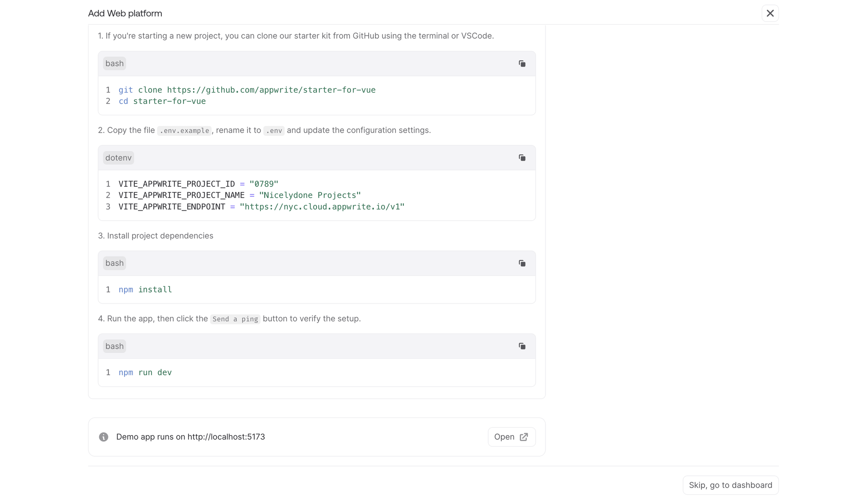Screen dimensions: 867x504
Task: Copy the dotenv configuration snippet
Action: pyautogui.click(x=522, y=158)
